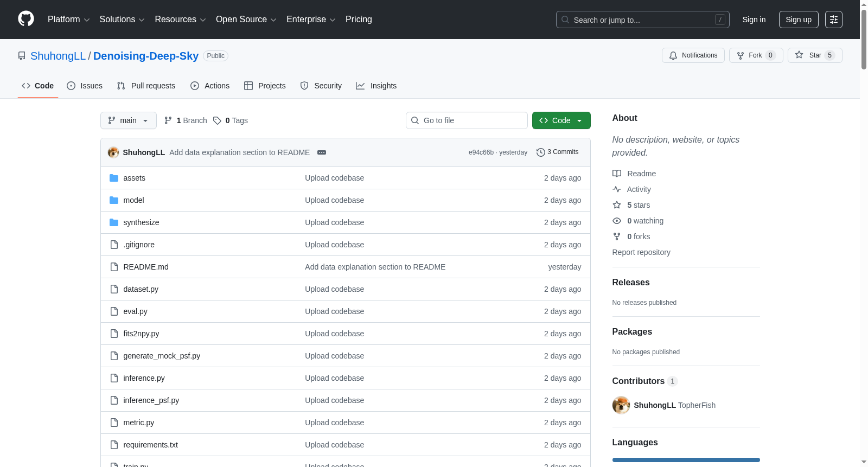Open the Pricing page link
The image size is (868, 467).
(x=359, y=20)
